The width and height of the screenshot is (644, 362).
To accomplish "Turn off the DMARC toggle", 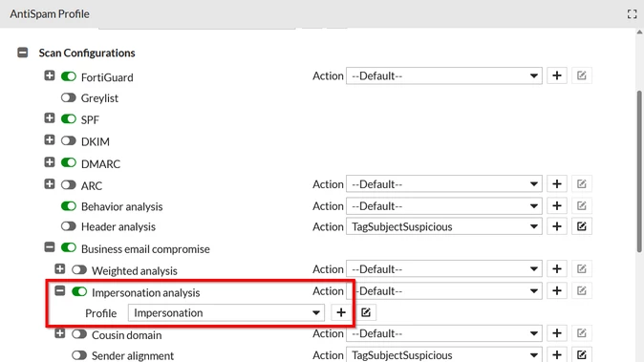I will (x=69, y=162).
